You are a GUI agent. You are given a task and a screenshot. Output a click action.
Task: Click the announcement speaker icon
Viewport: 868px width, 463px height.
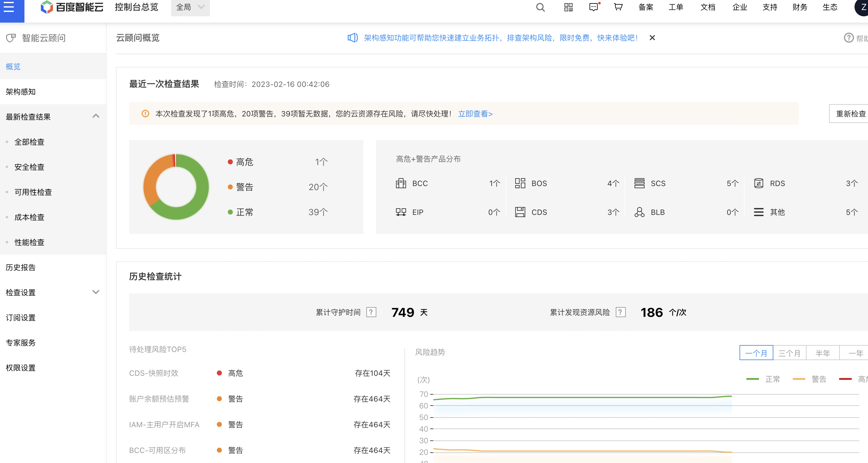353,38
